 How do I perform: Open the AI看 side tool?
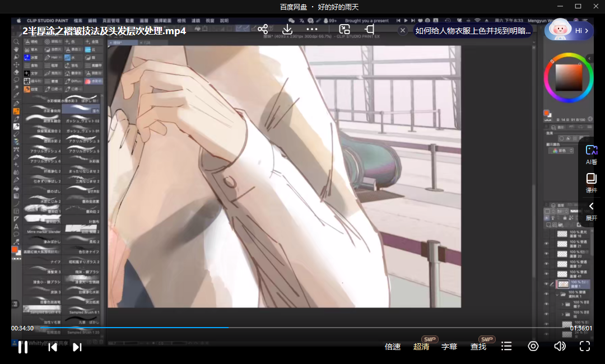tap(592, 155)
